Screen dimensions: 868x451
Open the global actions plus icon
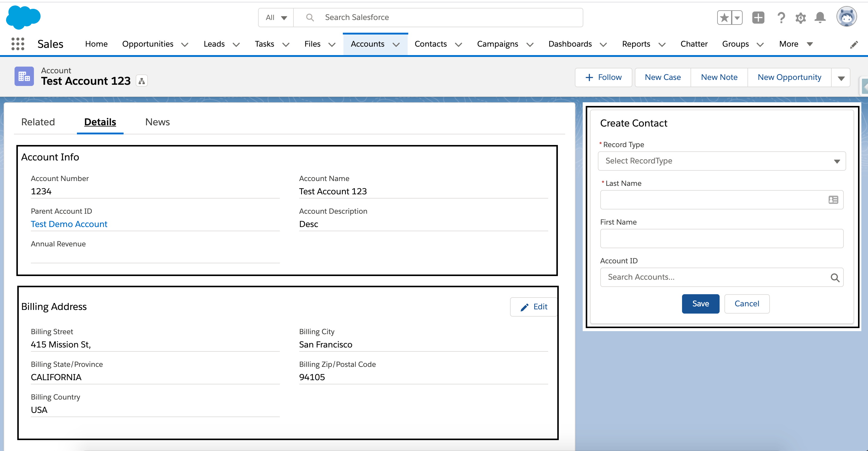point(758,18)
